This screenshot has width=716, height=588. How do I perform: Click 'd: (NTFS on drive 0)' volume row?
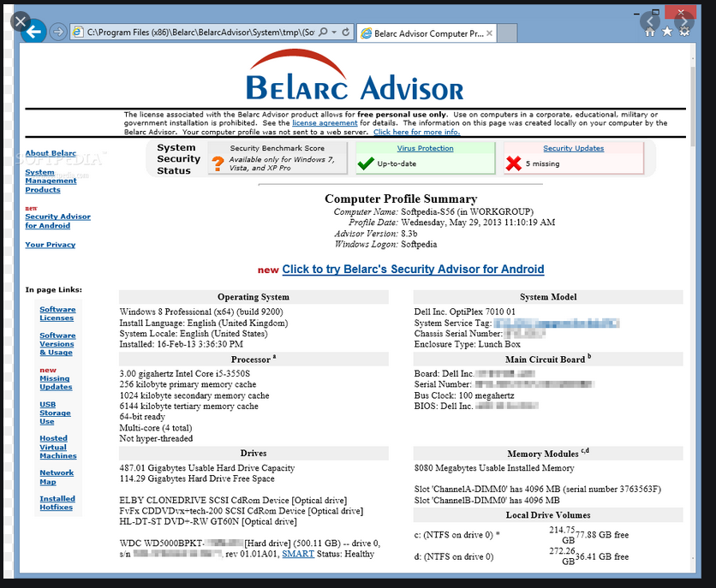tap(522, 556)
